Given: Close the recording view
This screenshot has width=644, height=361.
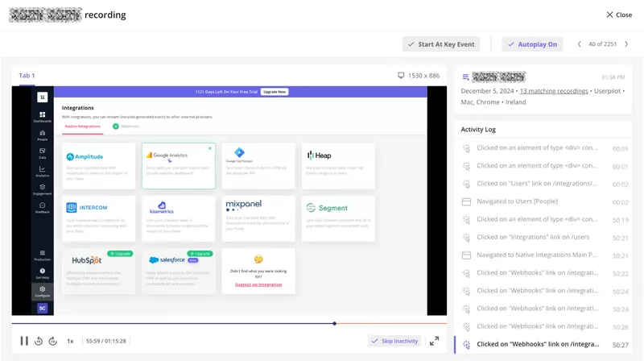Looking at the screenshot, I should [x=619, y=15].
